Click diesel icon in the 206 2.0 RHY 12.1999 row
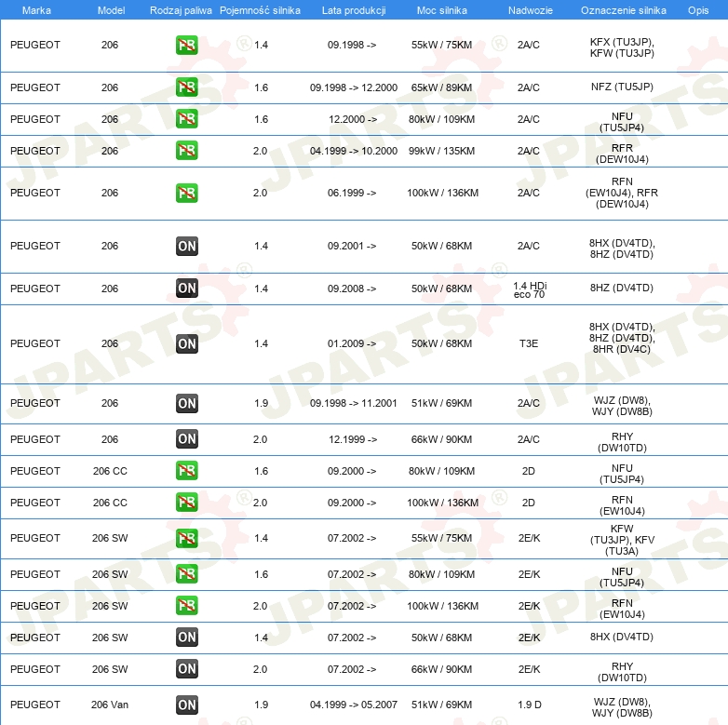The image size is (728, 725). coord(187,439)
